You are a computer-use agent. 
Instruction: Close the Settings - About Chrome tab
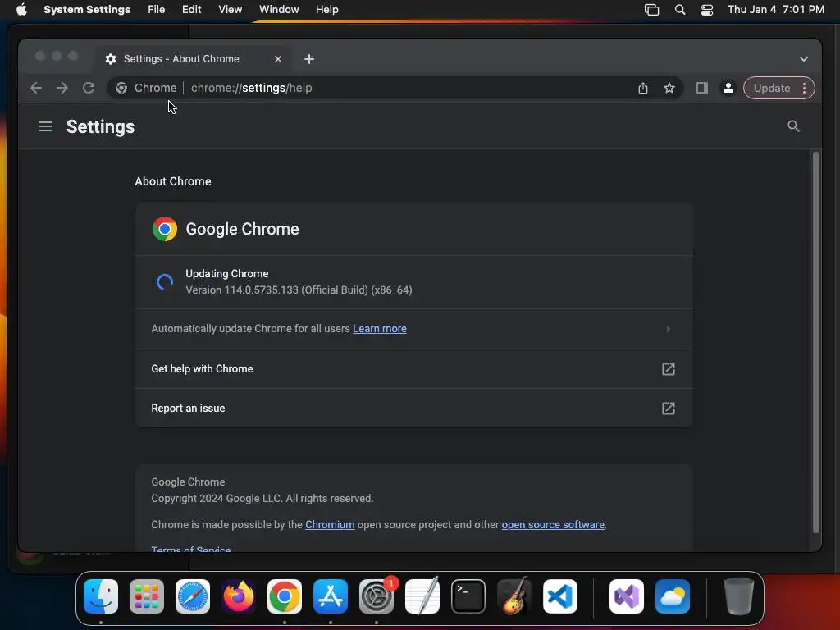(277, 59)
